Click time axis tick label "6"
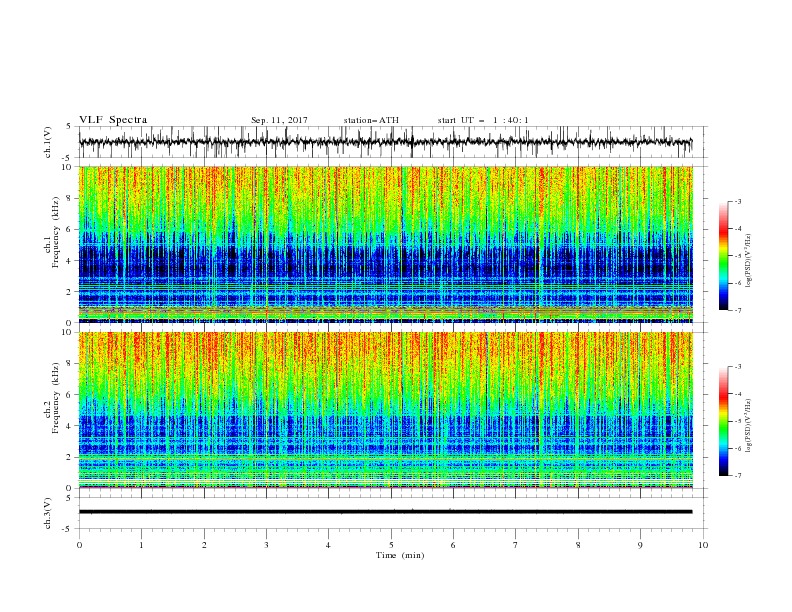 coord(453,545)
